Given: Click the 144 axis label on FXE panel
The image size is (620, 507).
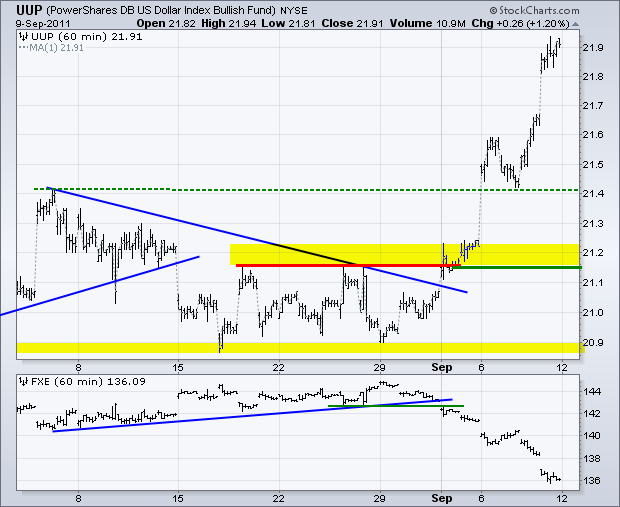Looking at the screenshot, I should (592, 392).
